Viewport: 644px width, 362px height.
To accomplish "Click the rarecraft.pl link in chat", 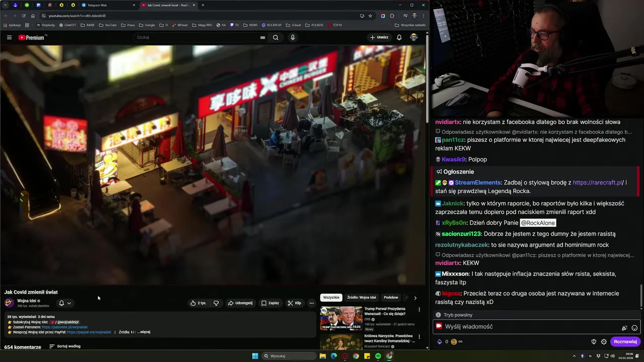I will (597, 183).
